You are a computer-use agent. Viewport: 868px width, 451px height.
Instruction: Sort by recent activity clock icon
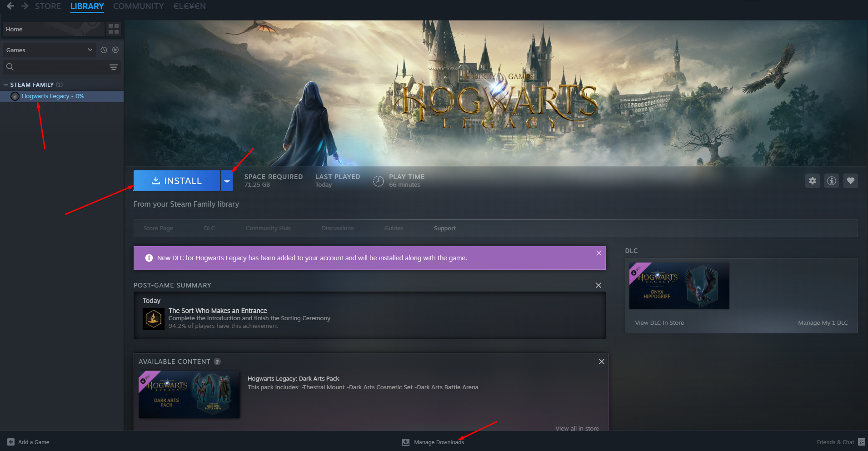(x=104, y=50)
